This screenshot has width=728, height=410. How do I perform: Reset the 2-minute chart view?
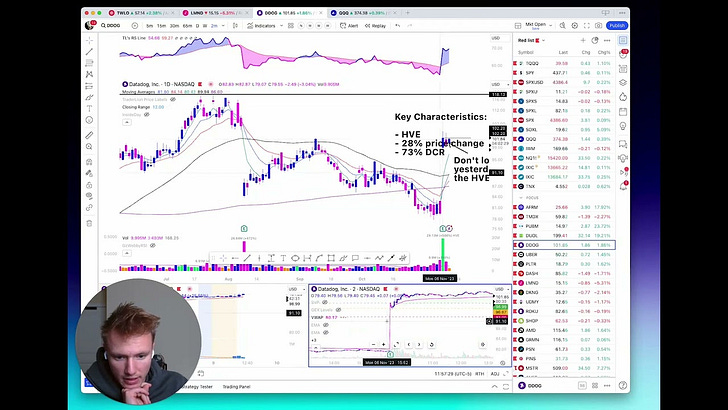(431, 345)
